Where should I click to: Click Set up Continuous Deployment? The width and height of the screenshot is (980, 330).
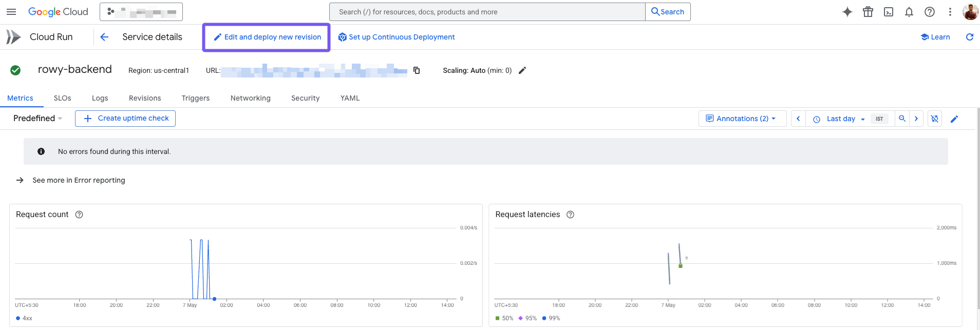coord(396,37)
